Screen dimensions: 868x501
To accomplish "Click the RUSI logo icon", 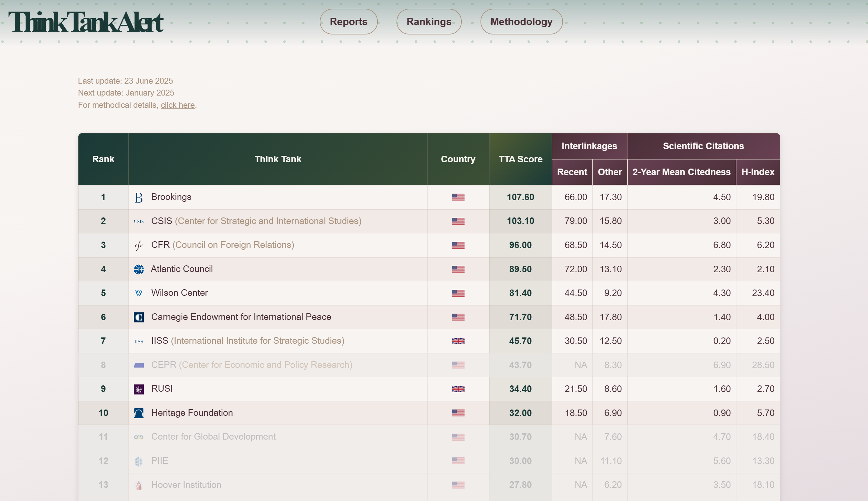I will click(x=138, y=389).
